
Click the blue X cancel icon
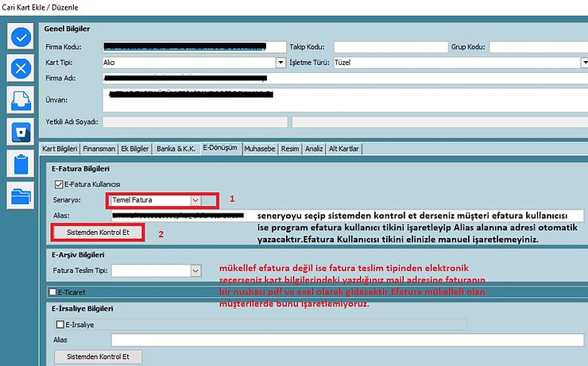click(x=21, y=68)
